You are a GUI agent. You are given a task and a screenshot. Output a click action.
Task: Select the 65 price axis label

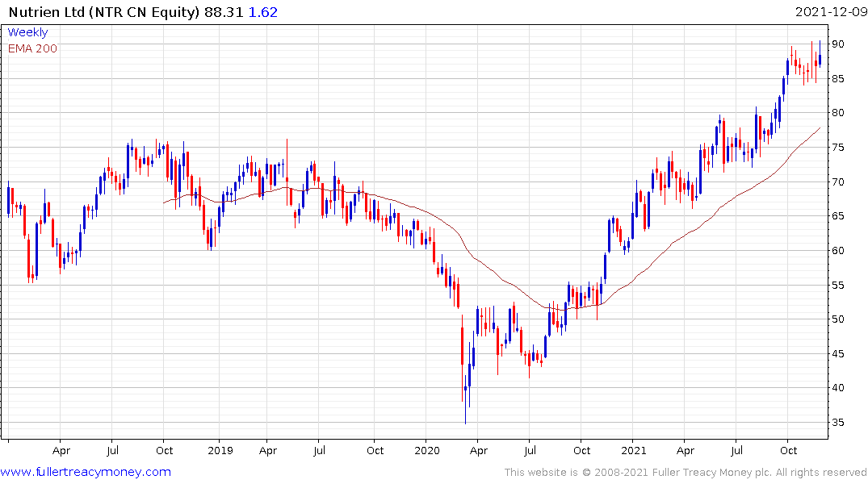(x=837, y=216)
